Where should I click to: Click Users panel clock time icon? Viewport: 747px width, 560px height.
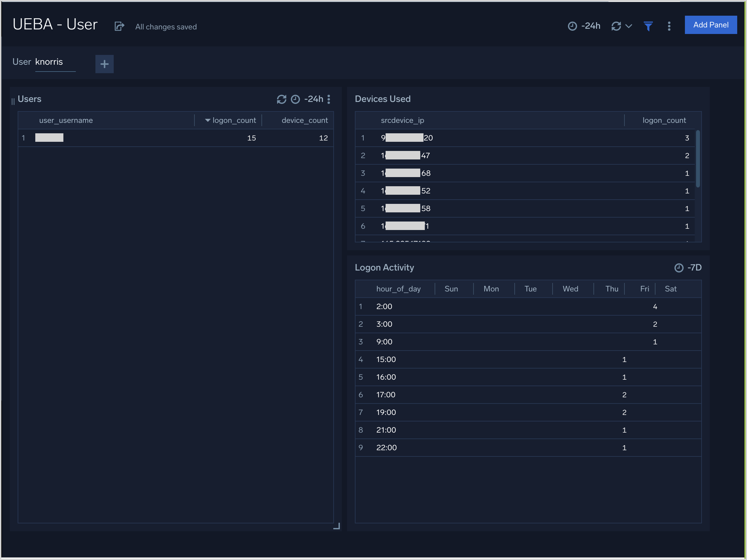(295, 99)
